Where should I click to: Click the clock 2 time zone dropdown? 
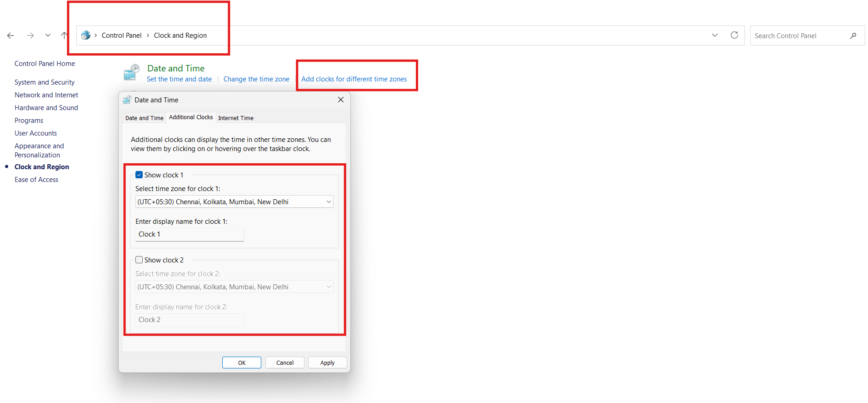234,287
